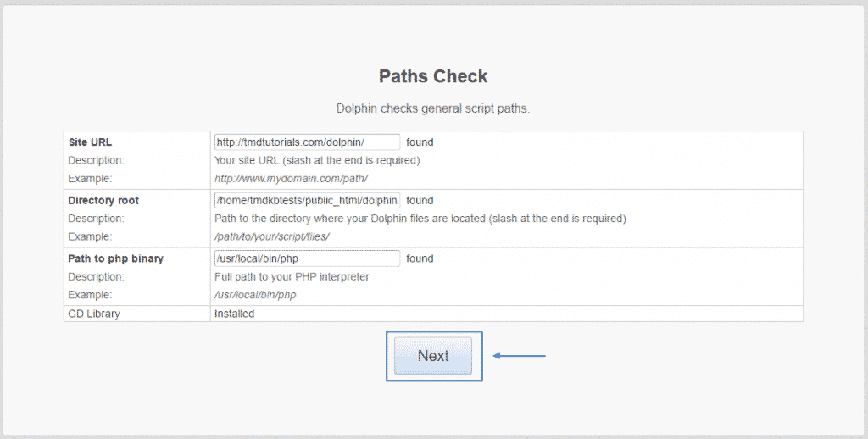Click the example text /path/to/your/script/files/

pyautogui.click(x=272, y=236)
